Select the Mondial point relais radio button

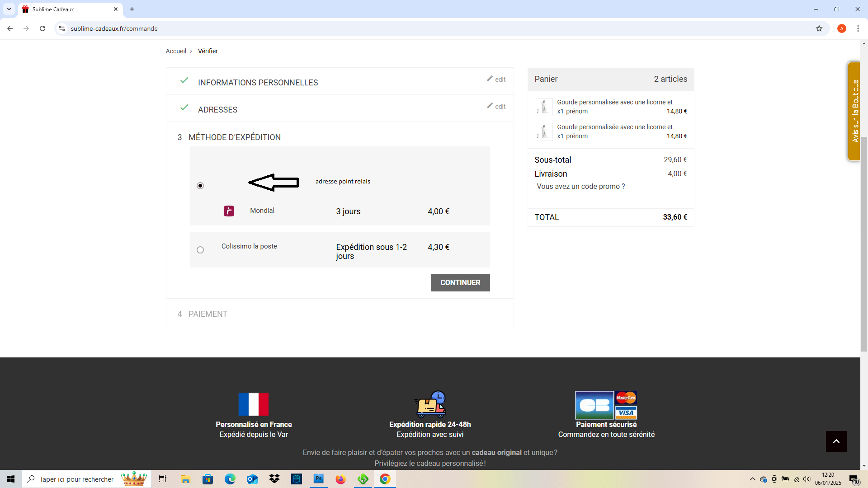click(x=200, y=186)
